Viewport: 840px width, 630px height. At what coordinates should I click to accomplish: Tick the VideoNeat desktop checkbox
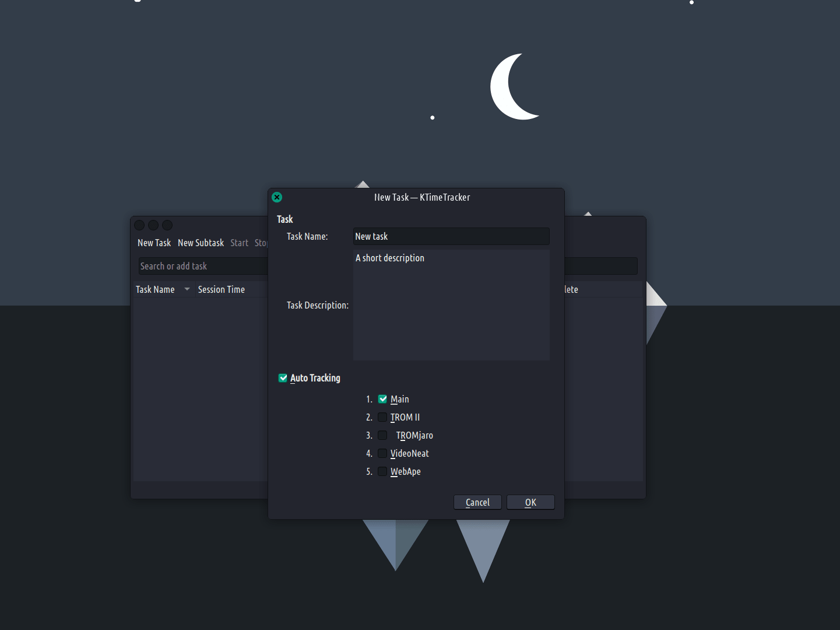tap(382, 453)
